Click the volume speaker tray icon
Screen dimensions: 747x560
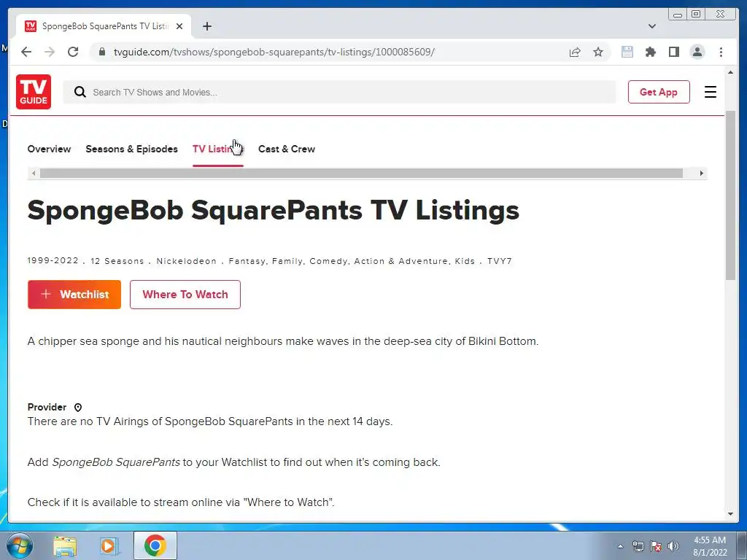pyautogui.click(x=673, y=546)
